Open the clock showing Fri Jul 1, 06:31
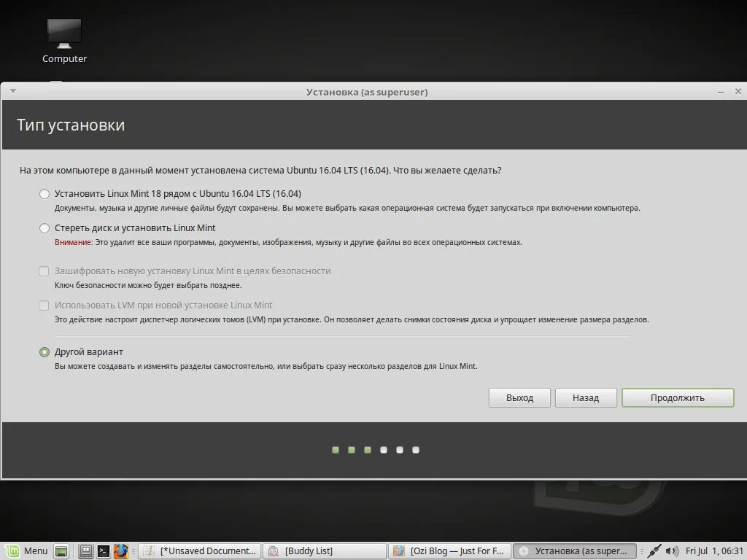Image resolution: width=747 pixels, height=560 pixels. (714, 551)
